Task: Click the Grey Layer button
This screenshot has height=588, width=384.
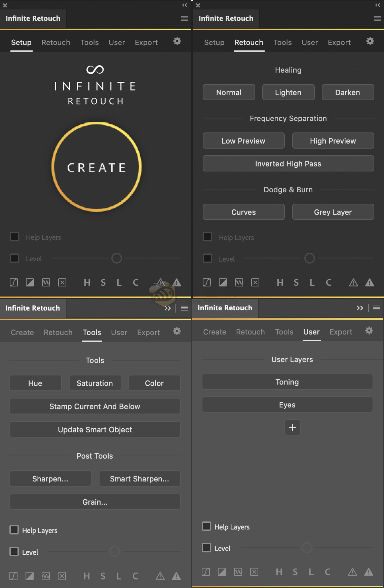Action: click(x=333, y=212)
